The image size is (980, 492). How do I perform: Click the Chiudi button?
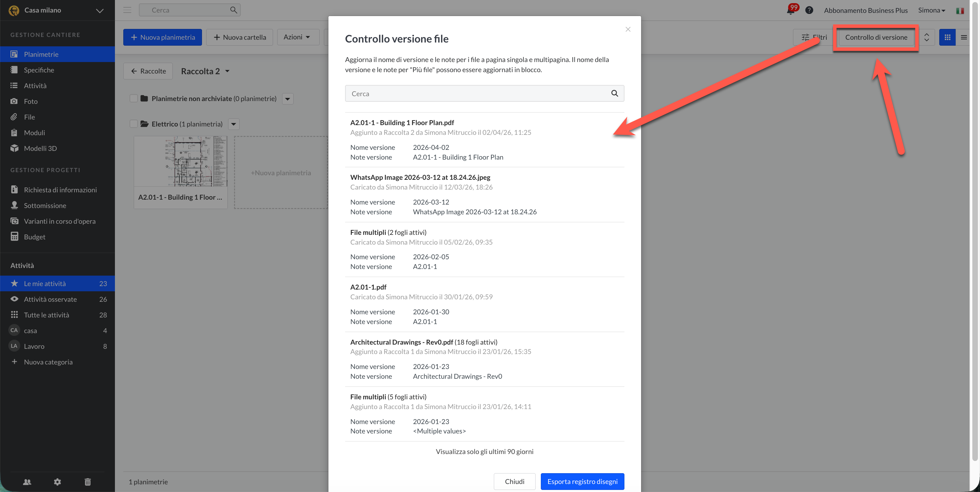point(514,481)
